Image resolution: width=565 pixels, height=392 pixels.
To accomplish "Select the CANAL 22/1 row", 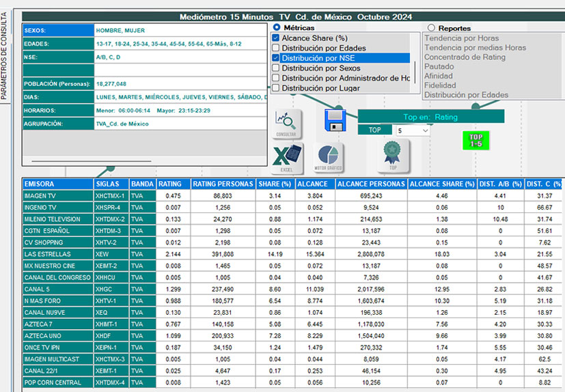I will (x=292, y=371).
